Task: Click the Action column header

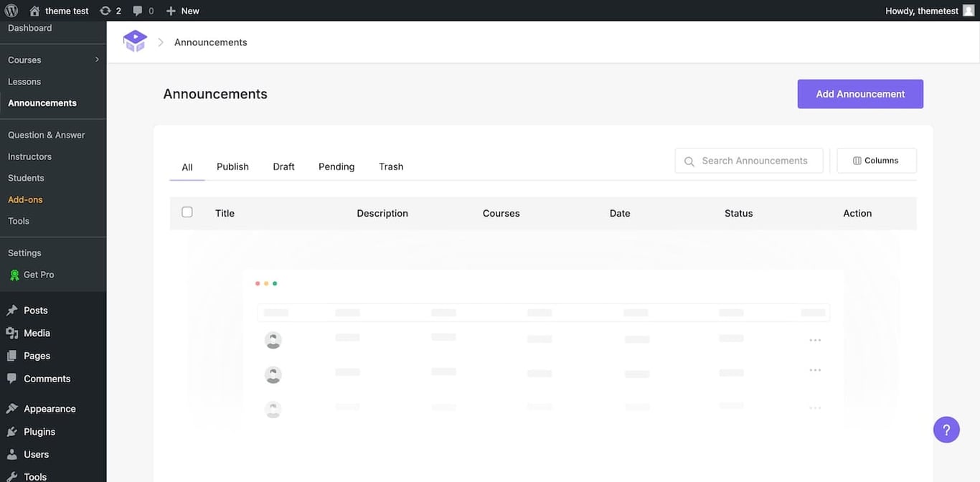Action: point(857,213)
